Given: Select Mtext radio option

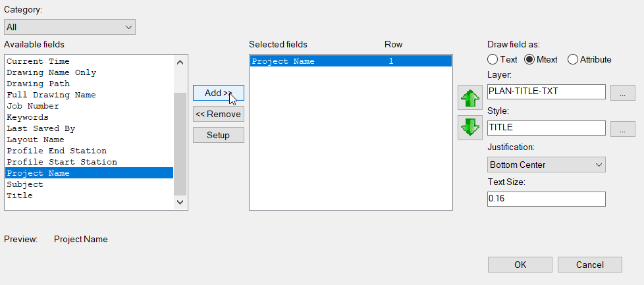Looking at the screenshot, I should click(x=541, y=59).
